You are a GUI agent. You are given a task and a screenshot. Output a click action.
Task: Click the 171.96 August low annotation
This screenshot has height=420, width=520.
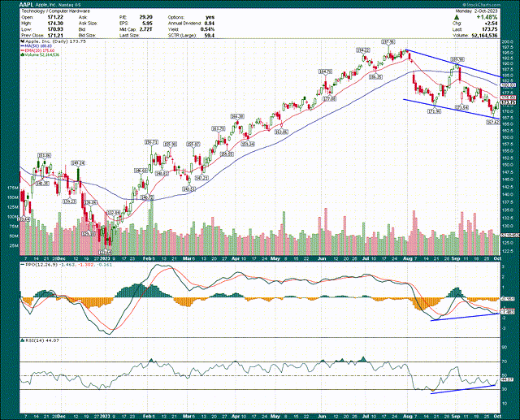[x=435, y=112]
